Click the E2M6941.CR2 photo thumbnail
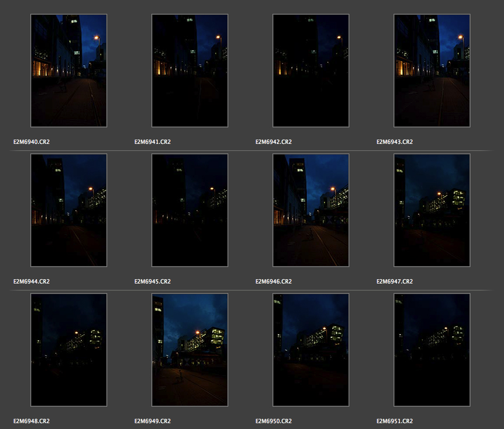 [190, 70]
